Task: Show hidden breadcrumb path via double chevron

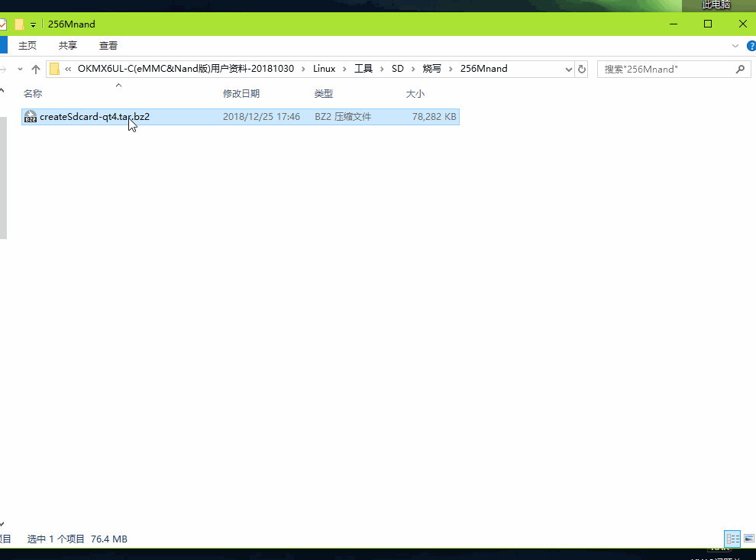Action: (x=68, y=69)
